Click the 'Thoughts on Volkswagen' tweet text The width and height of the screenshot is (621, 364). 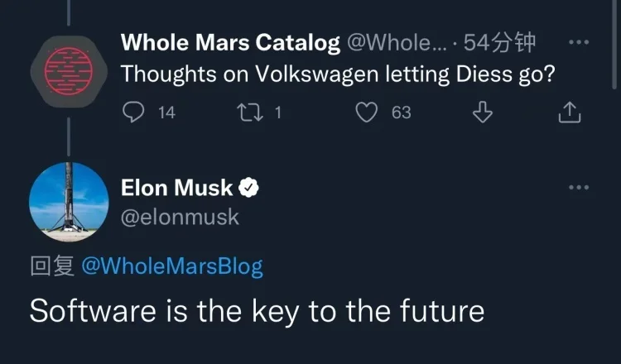point(338,74)
